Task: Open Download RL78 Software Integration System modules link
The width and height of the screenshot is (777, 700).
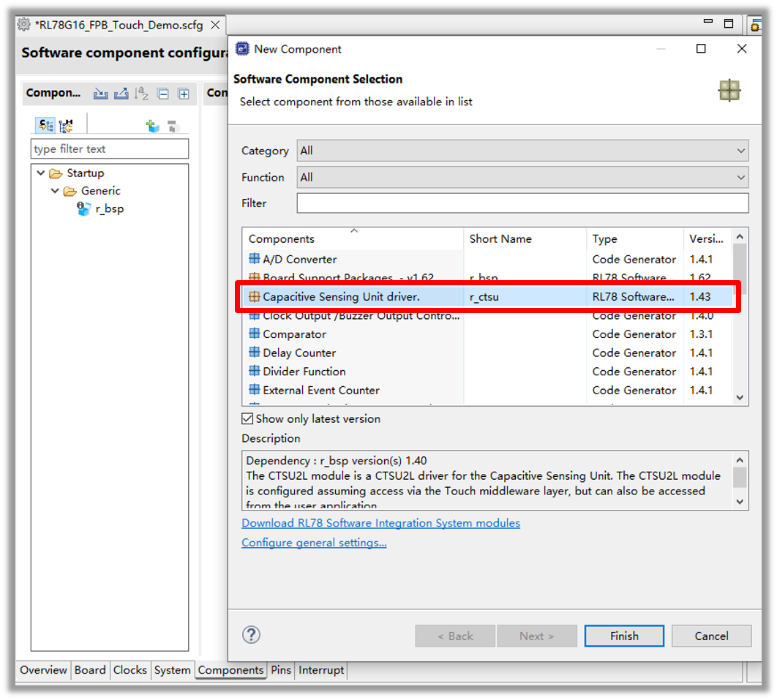Action: coord(380,523)
